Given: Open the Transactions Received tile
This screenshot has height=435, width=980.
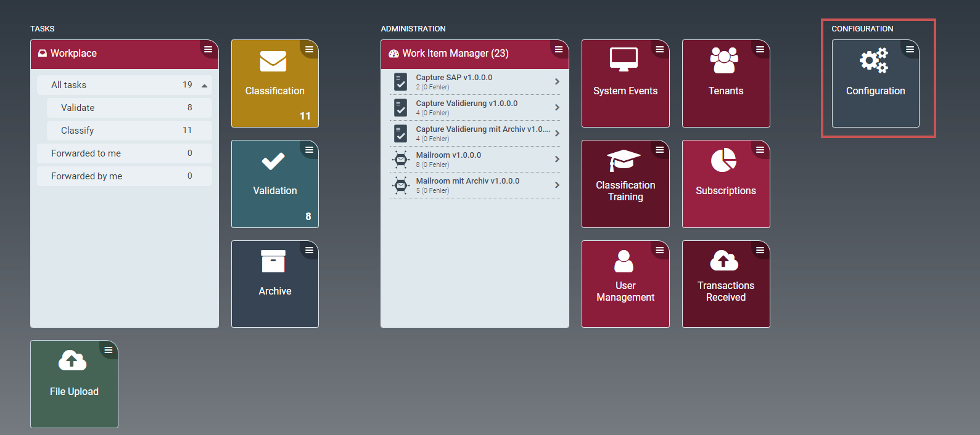Looking at the screenshot, I should point(725,284).
